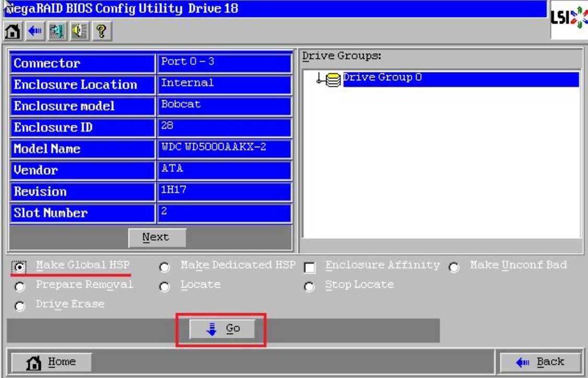
Task: Click the Enclosure Location label cell
Action: click(x=83, y=85)
